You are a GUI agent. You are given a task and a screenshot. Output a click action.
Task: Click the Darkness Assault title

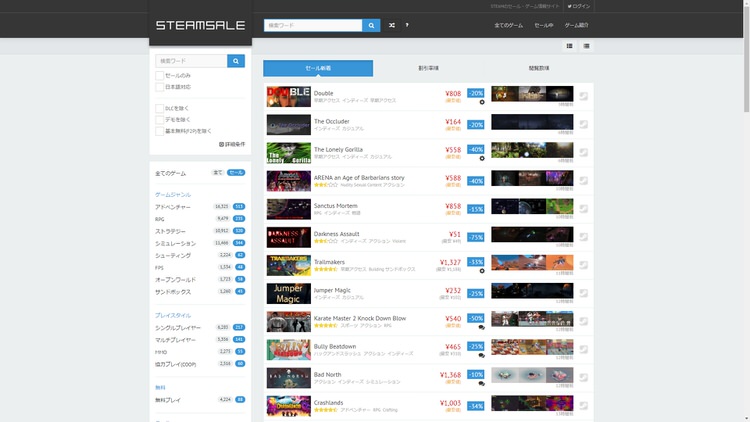click(x=336, y=234)
